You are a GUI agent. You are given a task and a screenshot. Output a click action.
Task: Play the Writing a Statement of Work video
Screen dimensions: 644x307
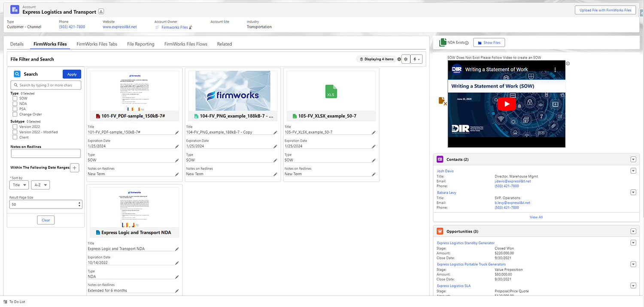[x=507, y=104]
